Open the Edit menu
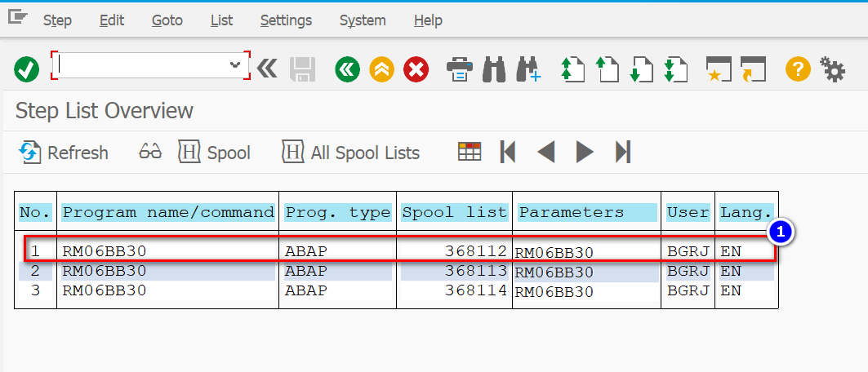Viewport: 868px width, 372px height. [112, 21]
